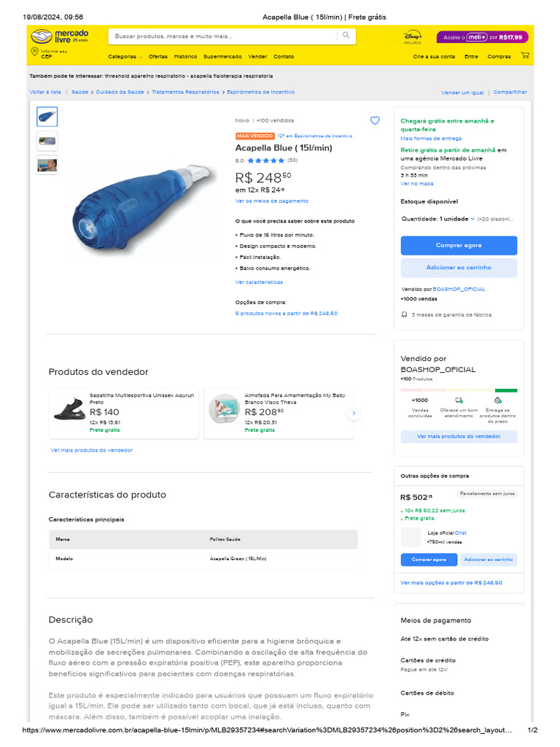Open Ver características link
Viewport: 560px width, 747px height.
point(259,282)
